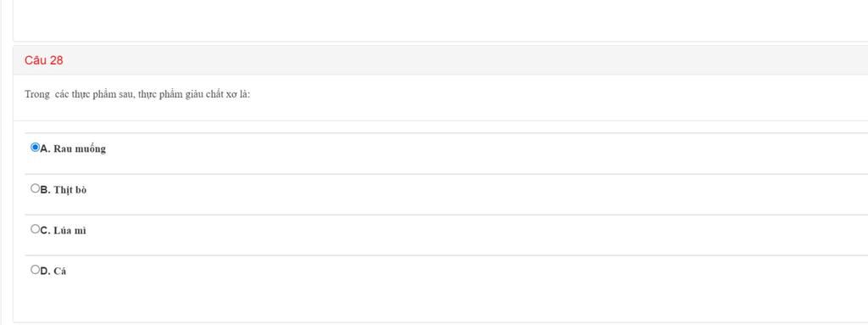Image resolution: width=868 pixels, height=325 pixels.
Task: Click the bold letter 'B.' label
Action: (46, 190)
